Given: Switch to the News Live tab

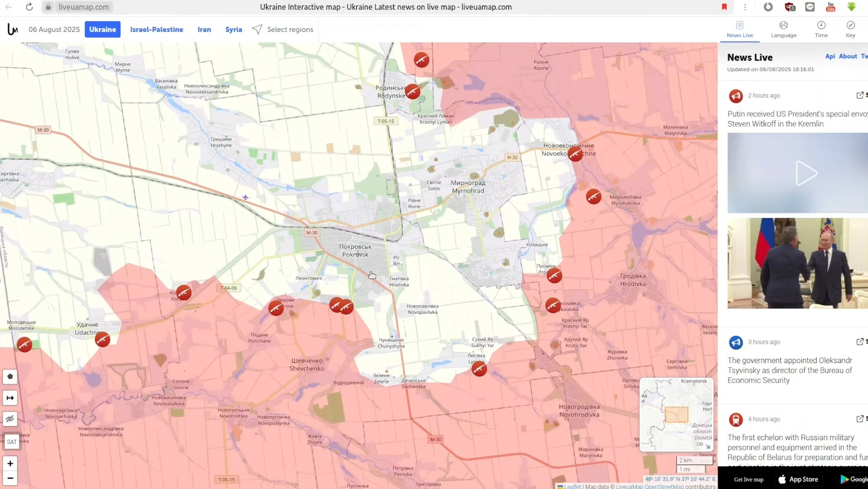Looking at the screenshot, I should click(x=739, y=29).
